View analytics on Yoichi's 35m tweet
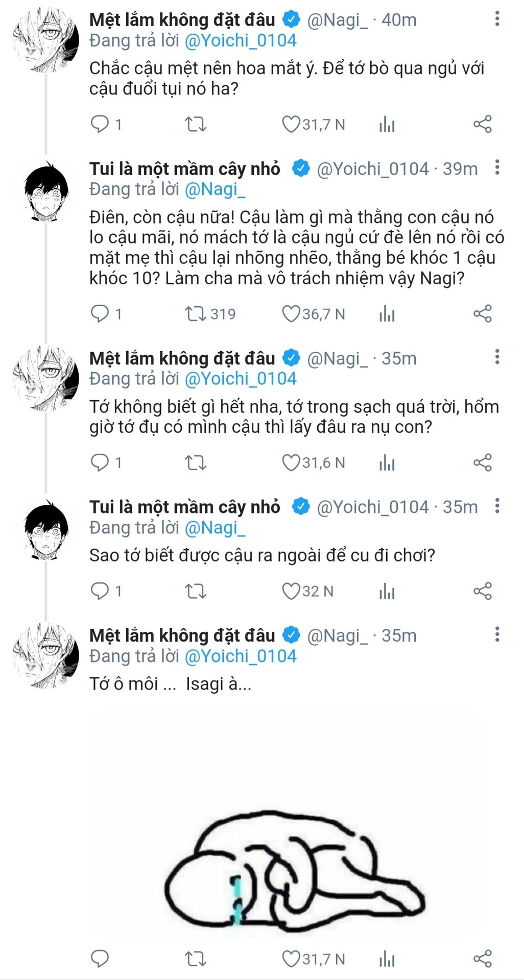Viewport: 524px width, 980px height. pos(387,591)
